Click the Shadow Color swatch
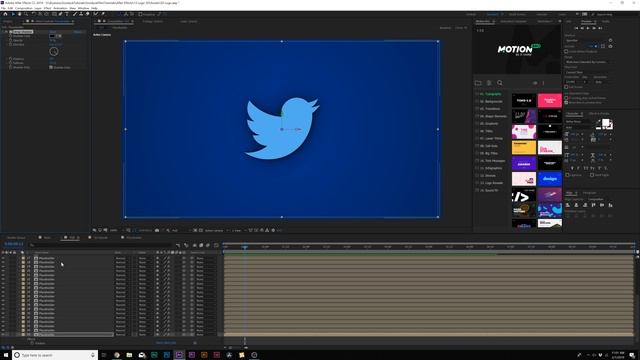 coord(52,36)
